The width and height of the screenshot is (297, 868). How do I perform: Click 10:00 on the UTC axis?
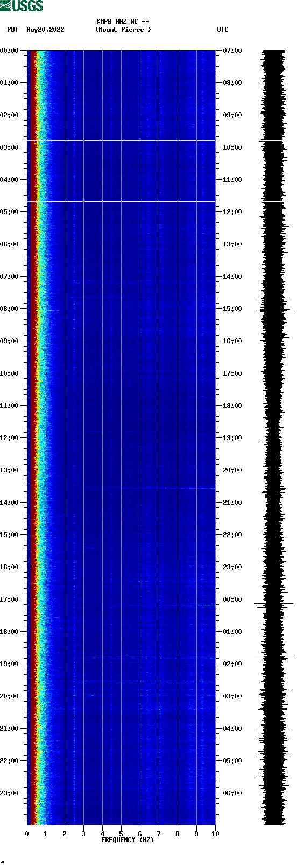pyautogui.click(x=232, y=147)
